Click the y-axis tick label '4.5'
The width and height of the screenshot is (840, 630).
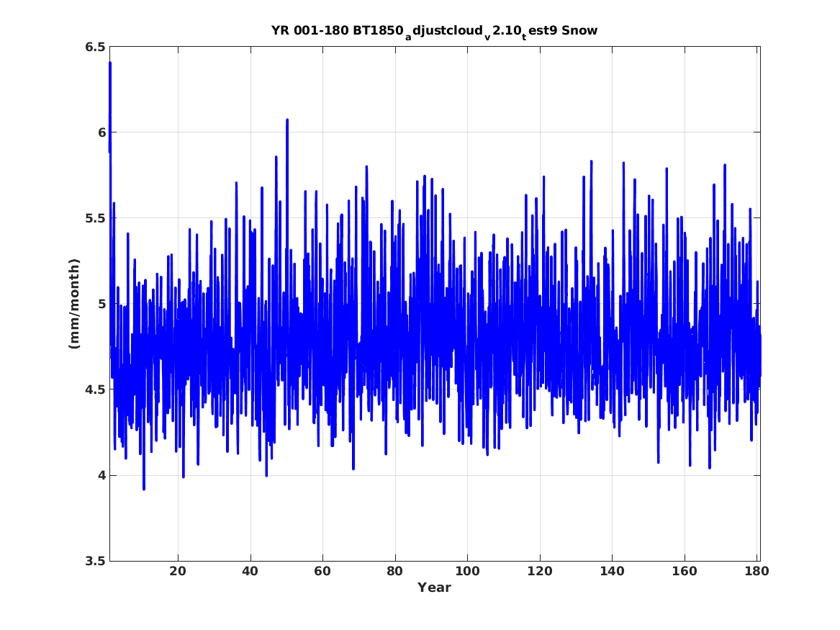point(94,390)
